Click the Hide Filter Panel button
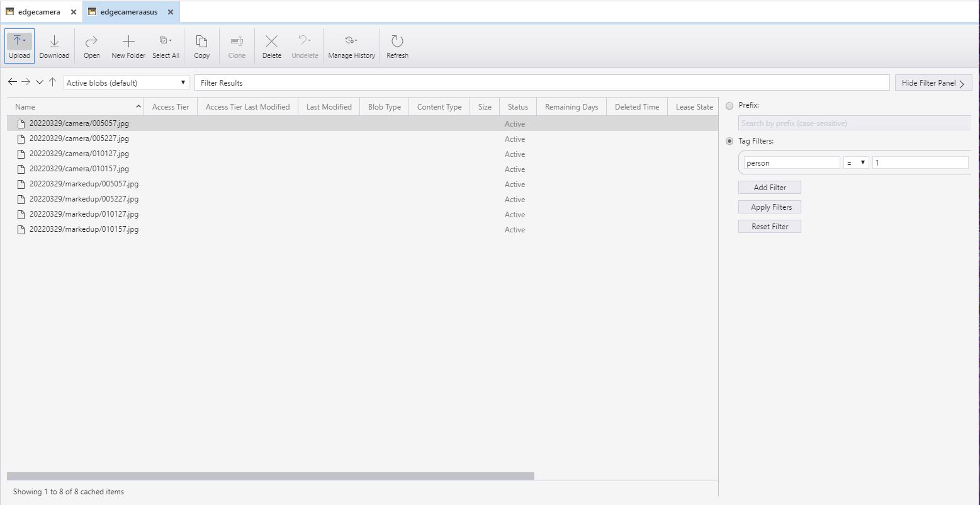This screenshot has height=505, width=980. click(x=933, y=82)
